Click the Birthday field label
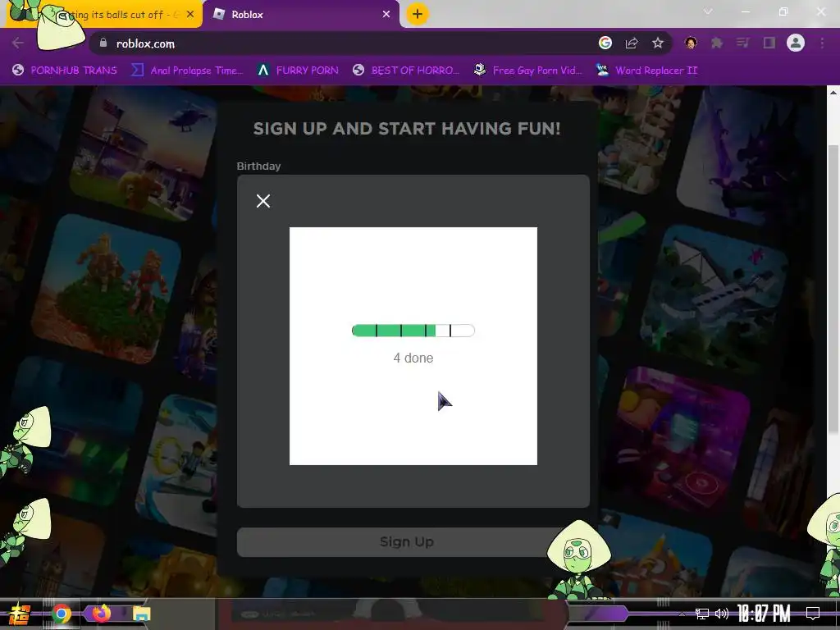 258,166
